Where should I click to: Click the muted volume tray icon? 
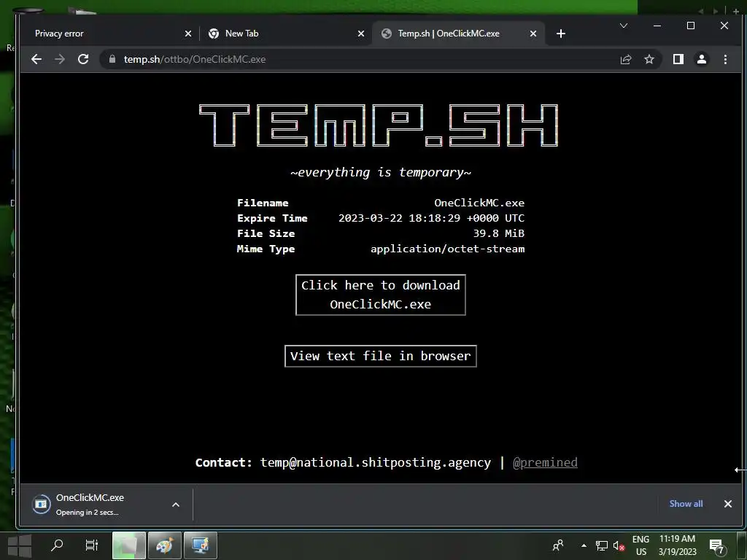tap(619, 545)
